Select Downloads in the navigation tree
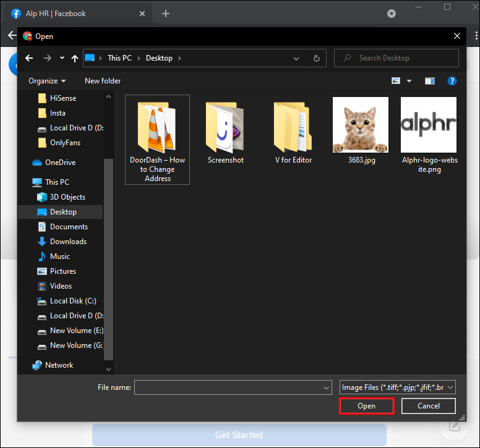Image resolution: width=480 pixels, height=448 pixels. (x=68, y=242)
